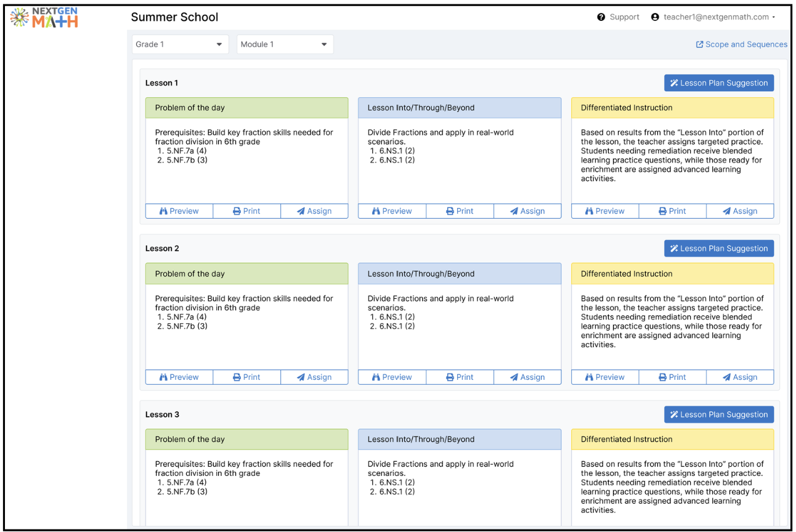This screenshot has width=796, height=532.
Task: Click Lesson 2 Differentiated Instruction Print printer icon
Action: tap(662, 377)
